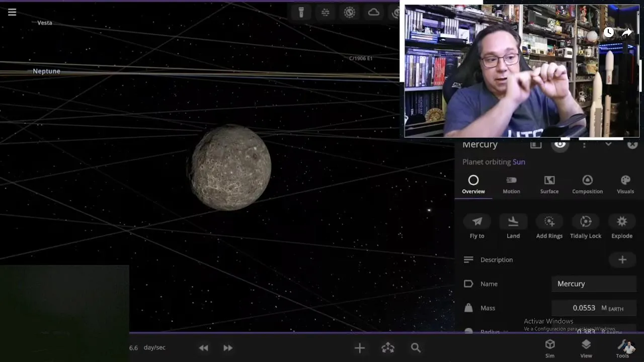The image size is (644, 362).
Task: Open the M EARTH mass unit selector
Action: point(612,308)
